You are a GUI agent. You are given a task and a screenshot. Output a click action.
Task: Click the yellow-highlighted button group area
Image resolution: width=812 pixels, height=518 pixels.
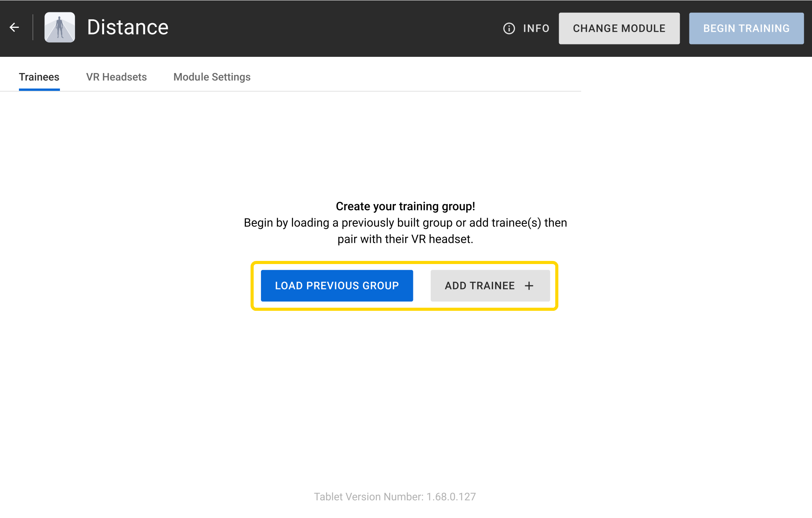click(x=405, y=285)
